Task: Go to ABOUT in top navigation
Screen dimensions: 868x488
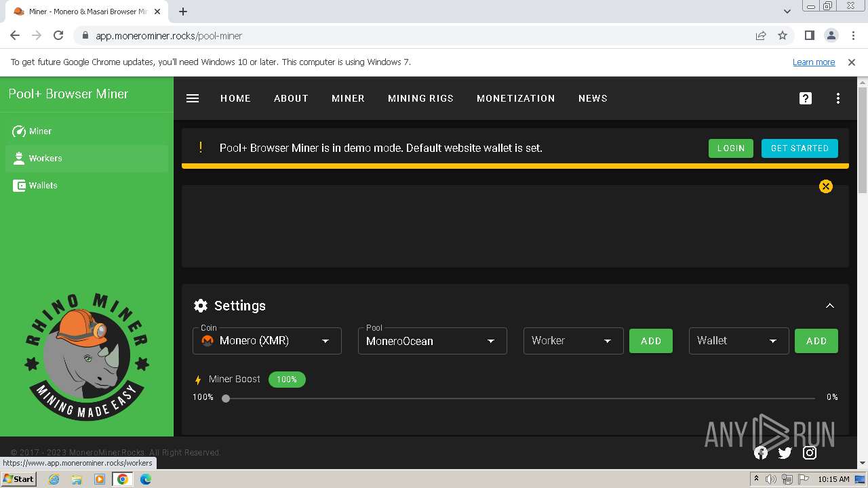Action: (291, 98)
